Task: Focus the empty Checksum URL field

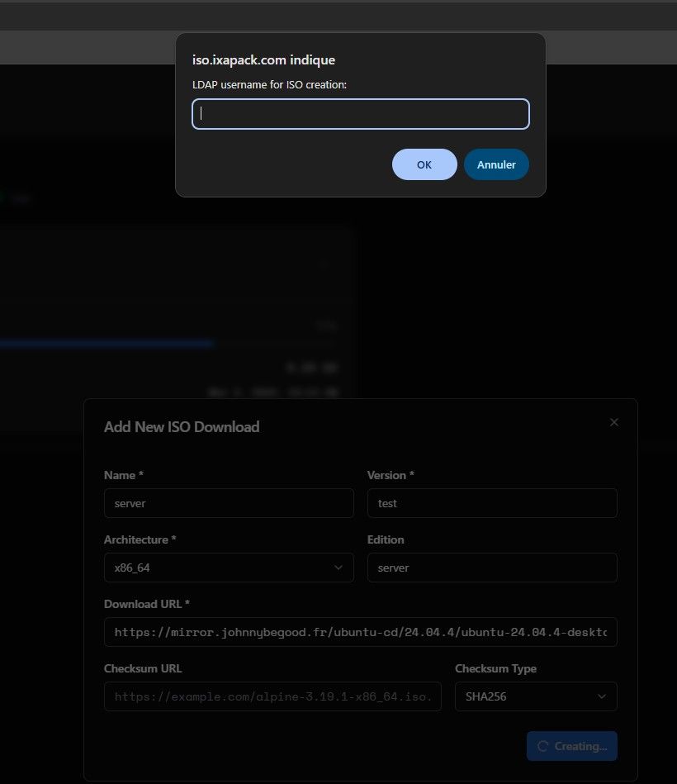Action: [x=272, y=696]
